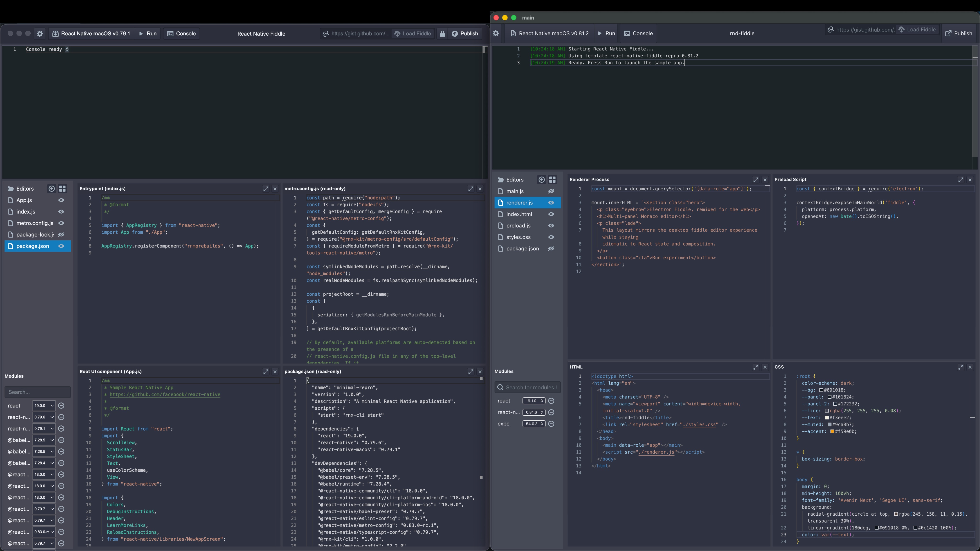Close the Preload Script panel
Viewport: 980px width, 551px height.
tap(970, 180)
